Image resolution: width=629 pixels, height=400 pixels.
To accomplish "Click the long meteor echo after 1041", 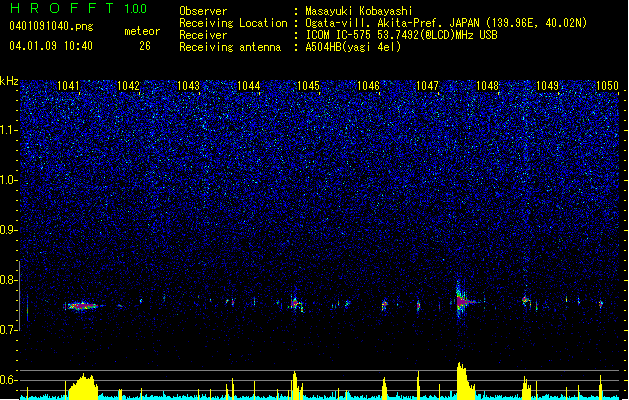I will click(82, 306).
